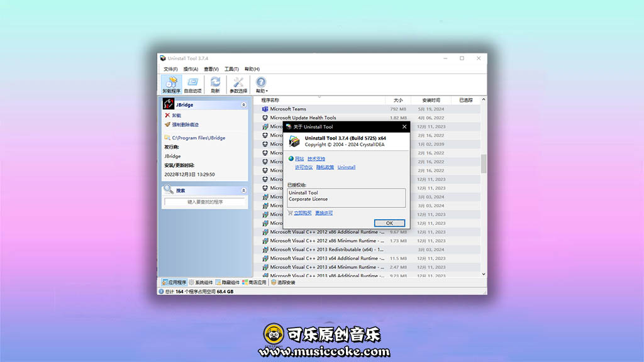Collapse the JBridge details panel
This screenshot has width=644, height=362.
point(243,105)
